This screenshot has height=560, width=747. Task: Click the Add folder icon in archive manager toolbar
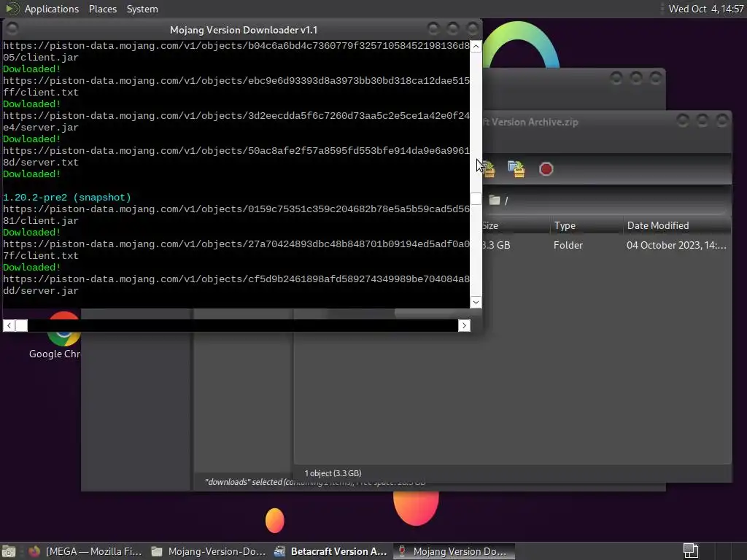516,169
